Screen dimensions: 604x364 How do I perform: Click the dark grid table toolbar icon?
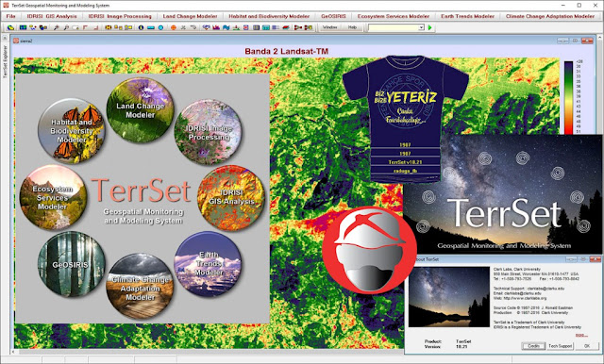pos(256,27)
